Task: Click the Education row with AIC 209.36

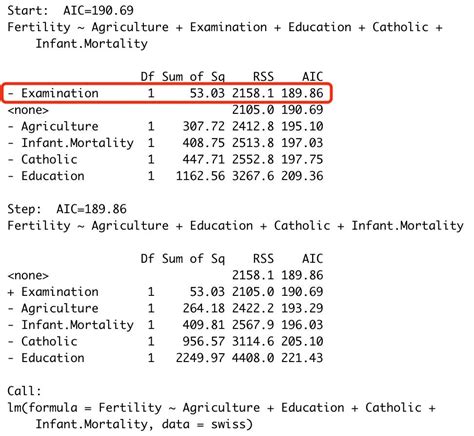Action: point(166,176)
